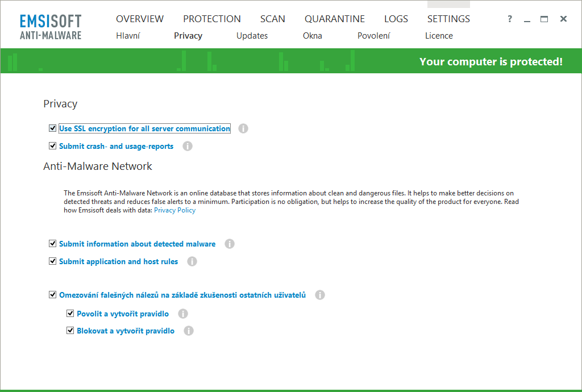Toggle Submit crash- and usage-reports checkbox
The height and width of the screenshot is (392, 582).
52,146
